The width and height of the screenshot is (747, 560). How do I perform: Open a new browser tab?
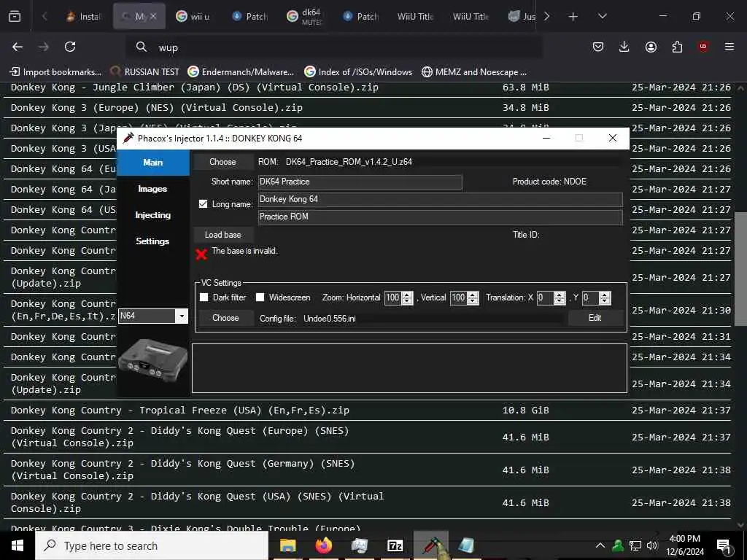pos(573,17)
